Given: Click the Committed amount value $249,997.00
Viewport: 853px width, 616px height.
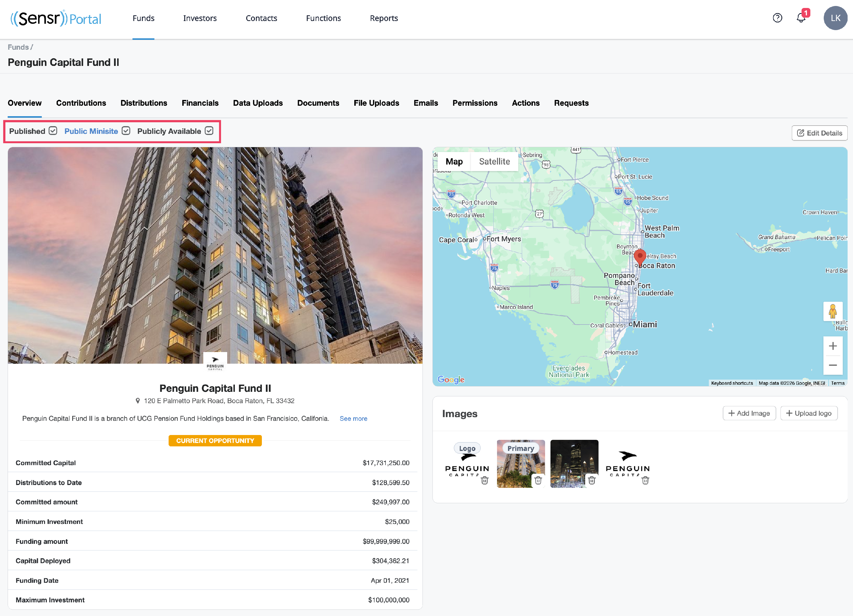Looking at the screenshot, I should (x=390, y=502).
